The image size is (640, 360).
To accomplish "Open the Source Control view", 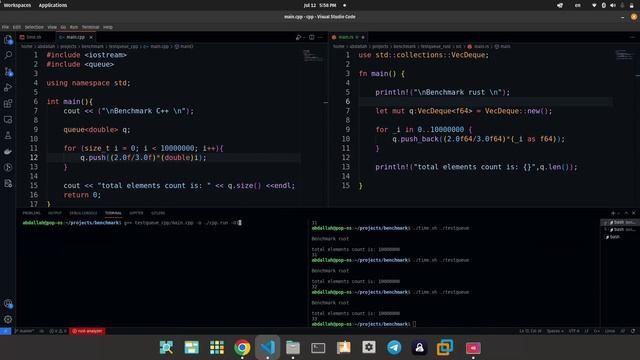I will point(8,71).
